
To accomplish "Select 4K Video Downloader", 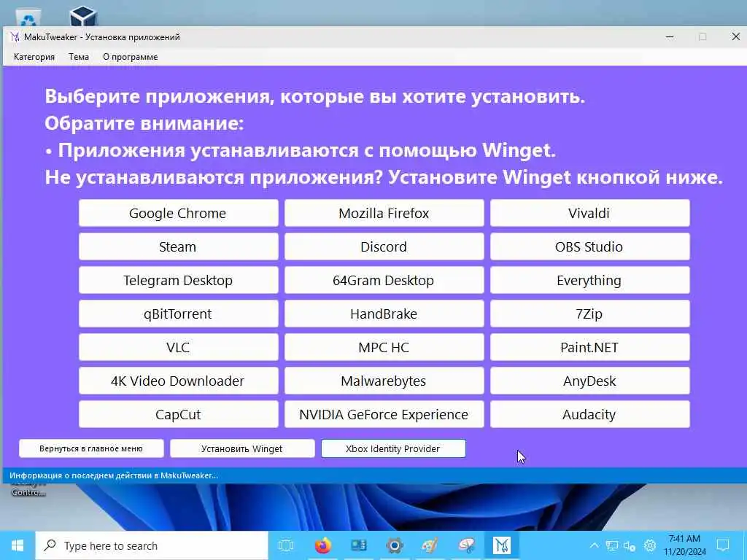I will pyautogui.click(x=178, y=381).
